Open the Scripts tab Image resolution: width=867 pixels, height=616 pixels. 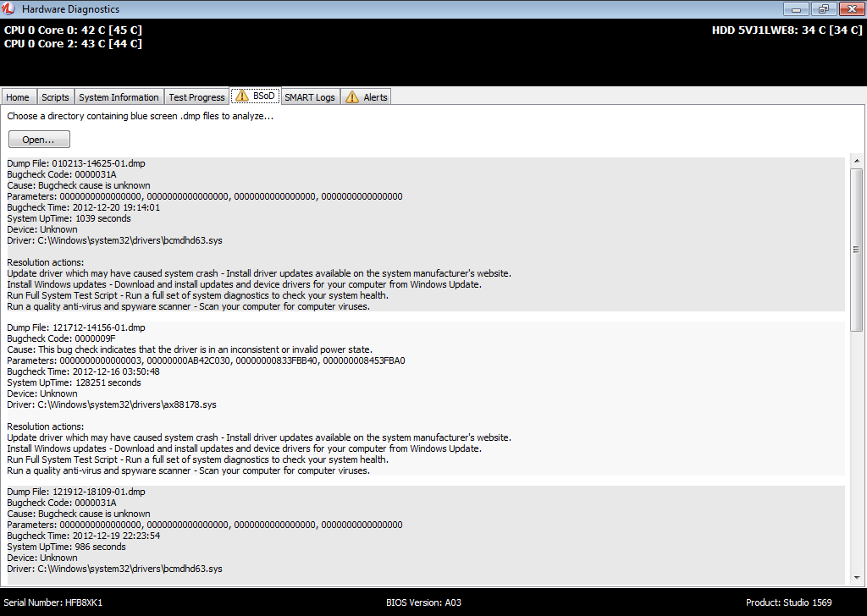click(55, 97)
